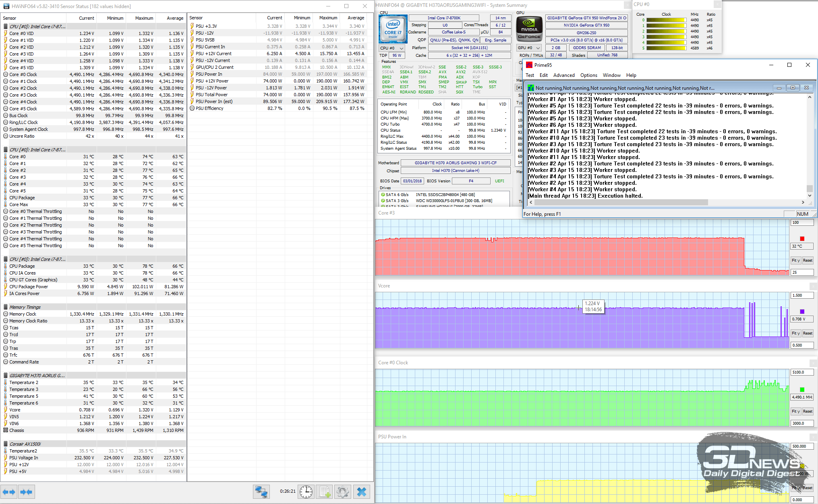Image resolution: width=818 pixels, height=504 pixels.
Task: Select the PSU Voltage In sensor row
Action: coord(93,458)
